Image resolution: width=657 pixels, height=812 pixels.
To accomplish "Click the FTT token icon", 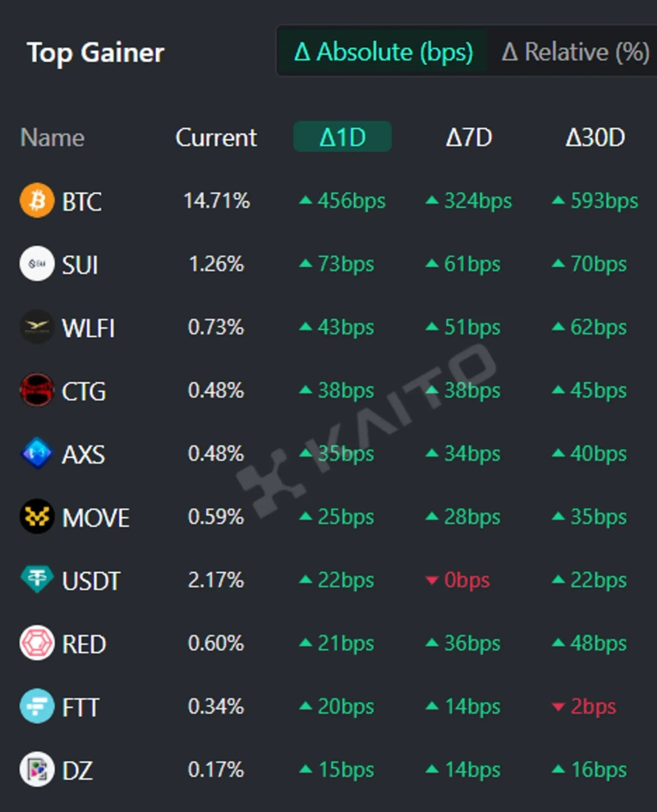I will [37, 707].
